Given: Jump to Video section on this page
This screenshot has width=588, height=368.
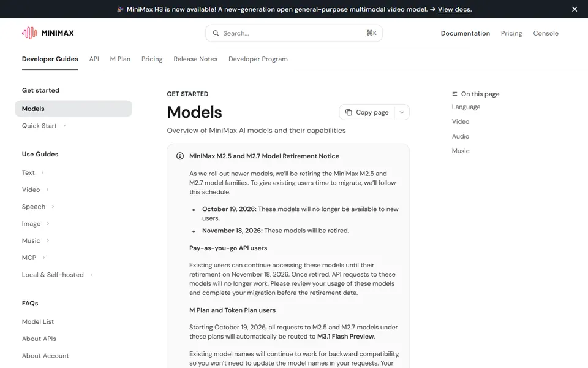Looking at the screenshot, I should coord(461,121).
